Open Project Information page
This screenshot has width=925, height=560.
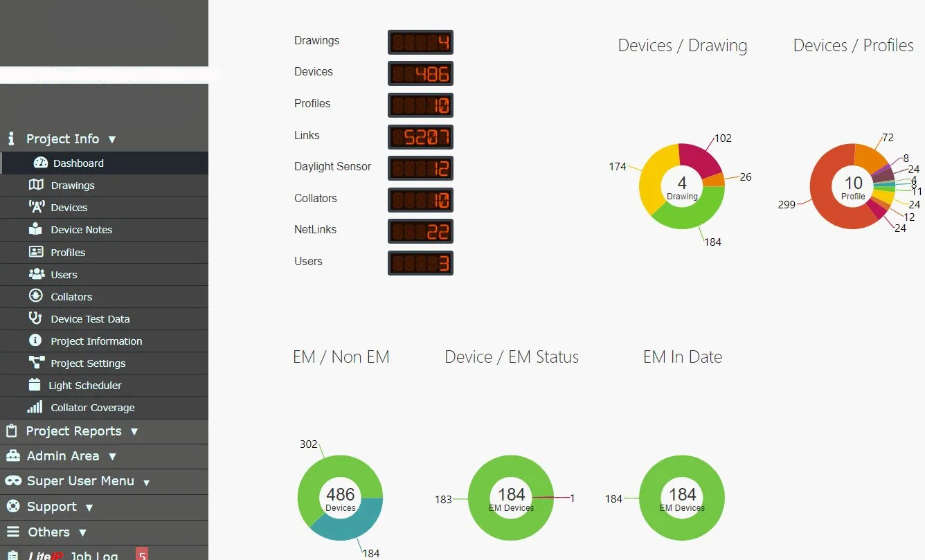[x=104, y=341]
